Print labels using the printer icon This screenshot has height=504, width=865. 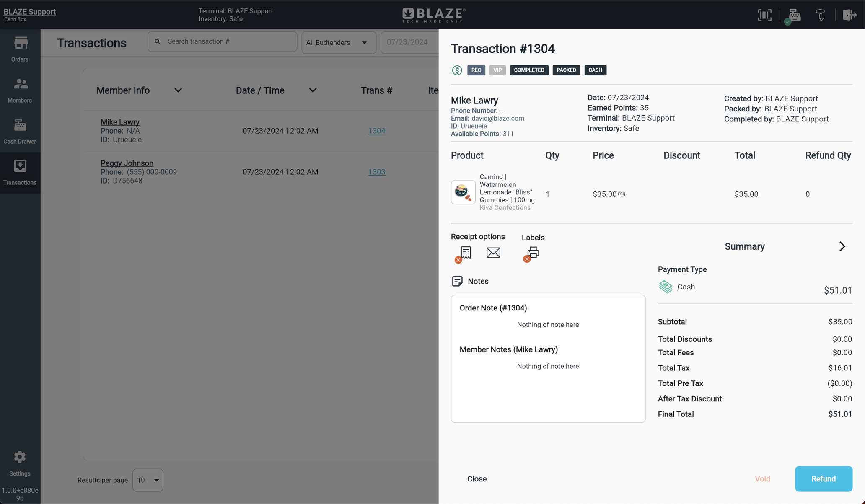click(533, 252)
